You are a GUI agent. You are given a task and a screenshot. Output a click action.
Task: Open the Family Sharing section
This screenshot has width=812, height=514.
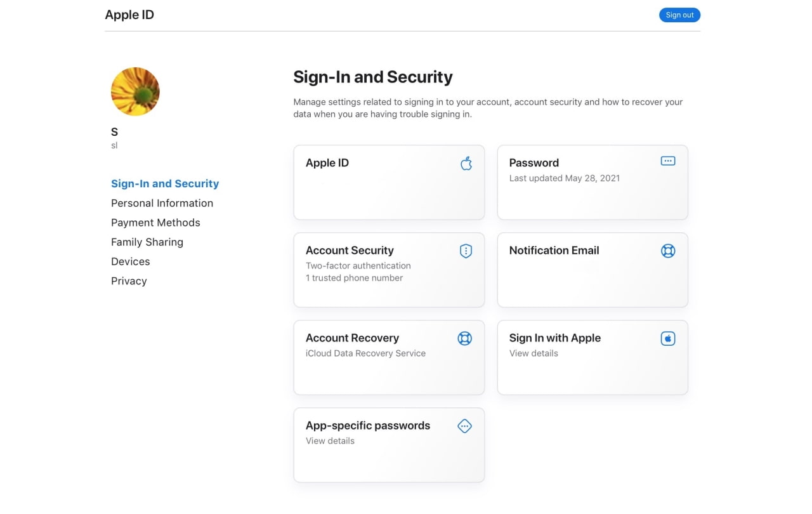147,242
